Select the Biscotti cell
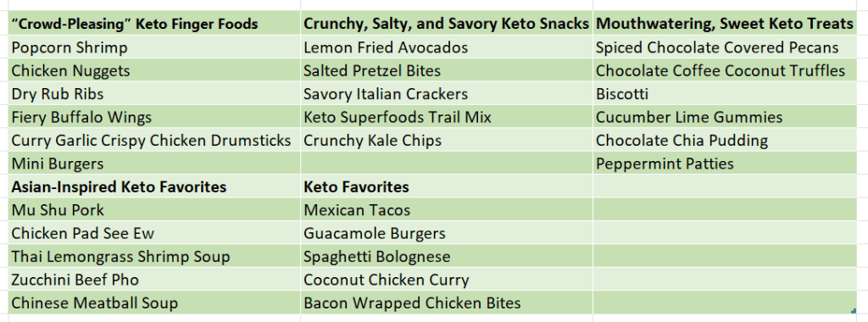Viewport: 868px width, 322px height. point(726,94)
